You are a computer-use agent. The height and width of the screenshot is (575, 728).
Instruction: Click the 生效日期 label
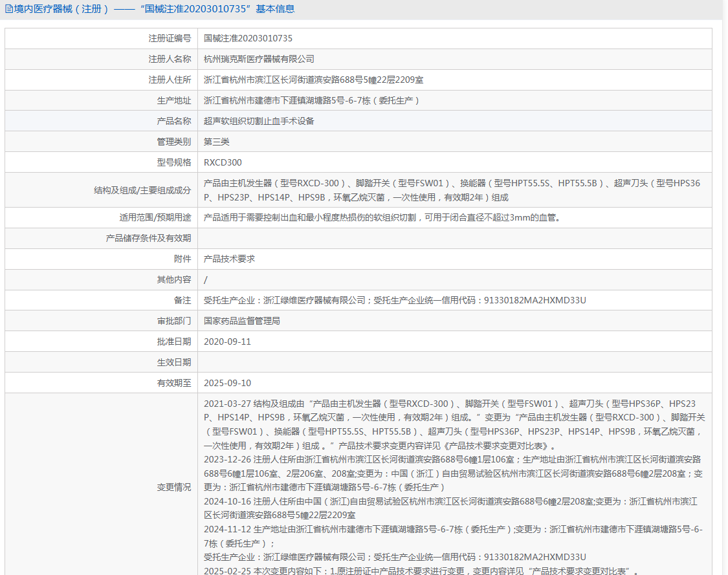[x=173, y=362]
